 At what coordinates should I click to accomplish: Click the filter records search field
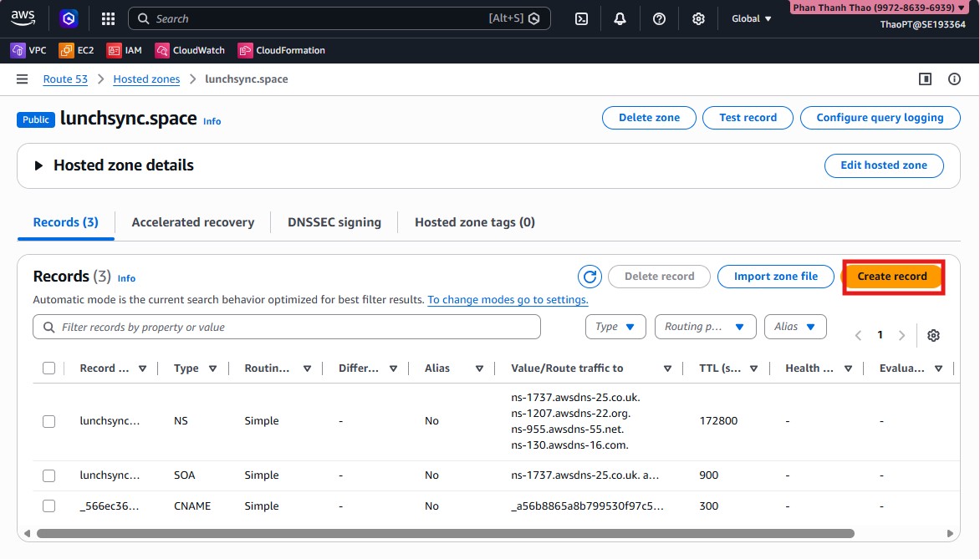[287, 327]
